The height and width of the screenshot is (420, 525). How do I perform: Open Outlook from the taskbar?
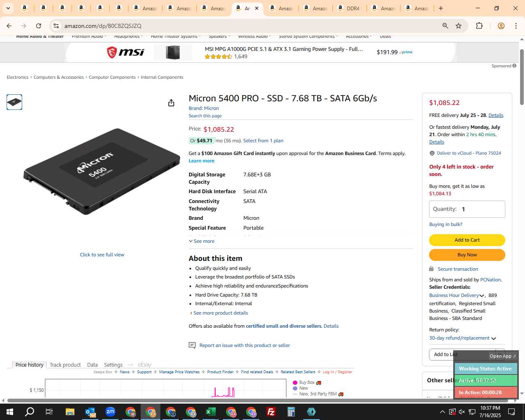(90, 412)
